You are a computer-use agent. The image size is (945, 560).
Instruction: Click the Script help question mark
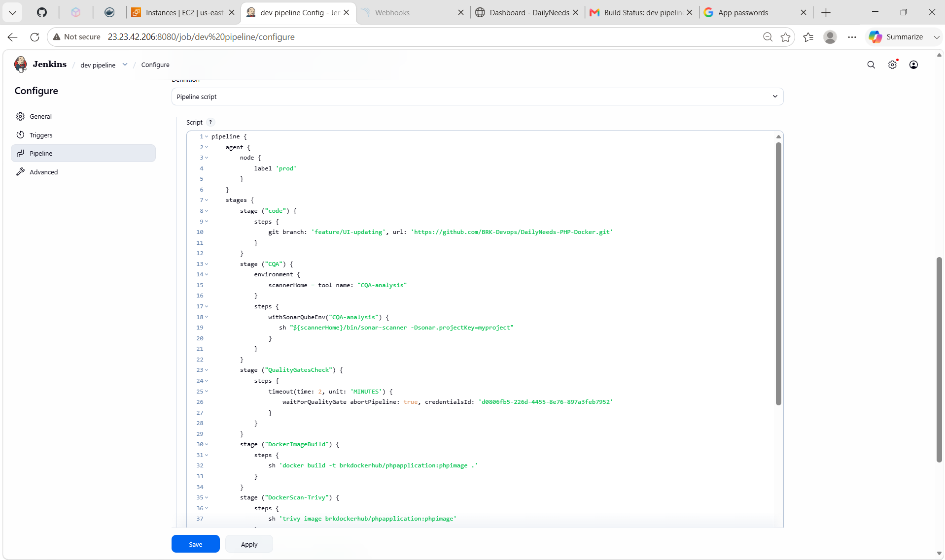[x=210, y=122]
